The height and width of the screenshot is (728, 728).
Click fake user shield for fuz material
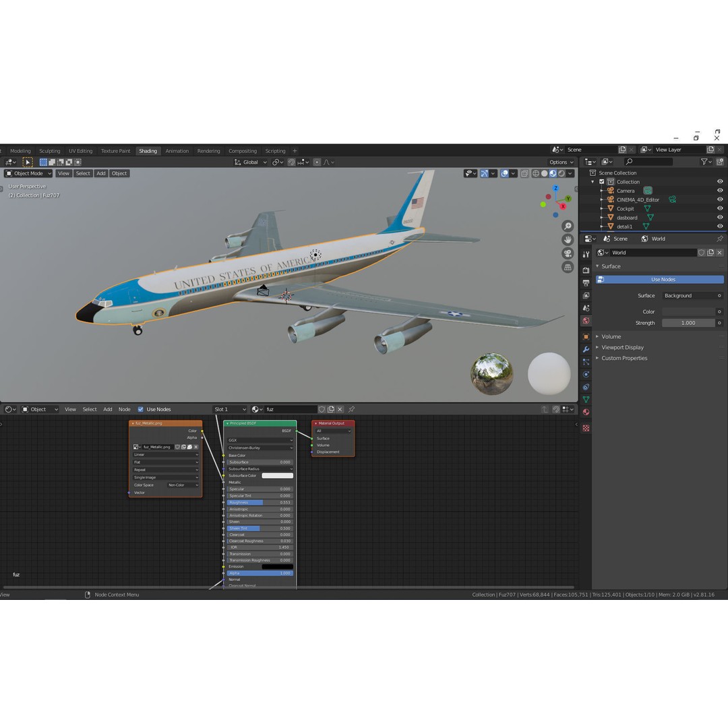tap(322, 409)
